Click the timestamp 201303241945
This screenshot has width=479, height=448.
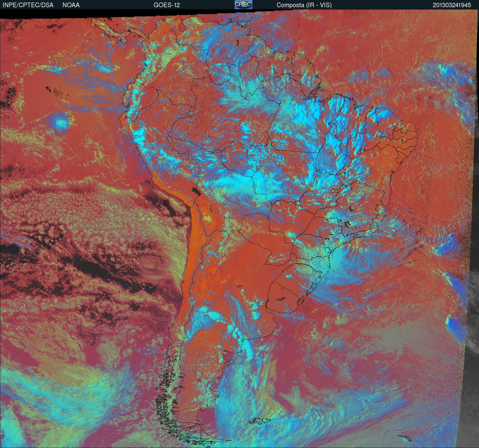tap(452, 5)
